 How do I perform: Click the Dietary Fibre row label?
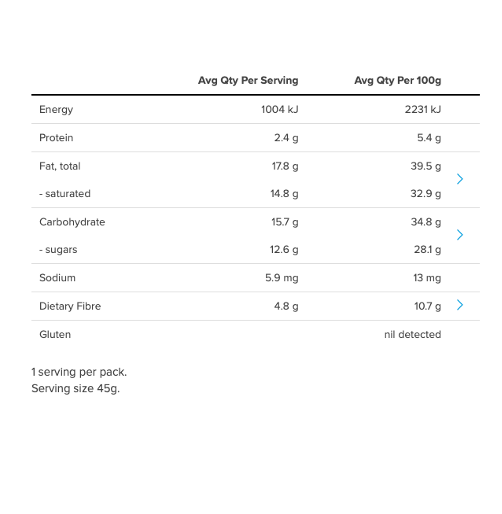[x=70, y=306]
